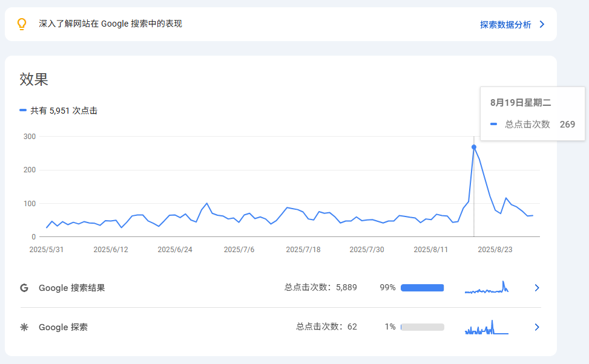
Task: Expand the Google 搜索结果 chevron arrow
Action: coord(537,288)
